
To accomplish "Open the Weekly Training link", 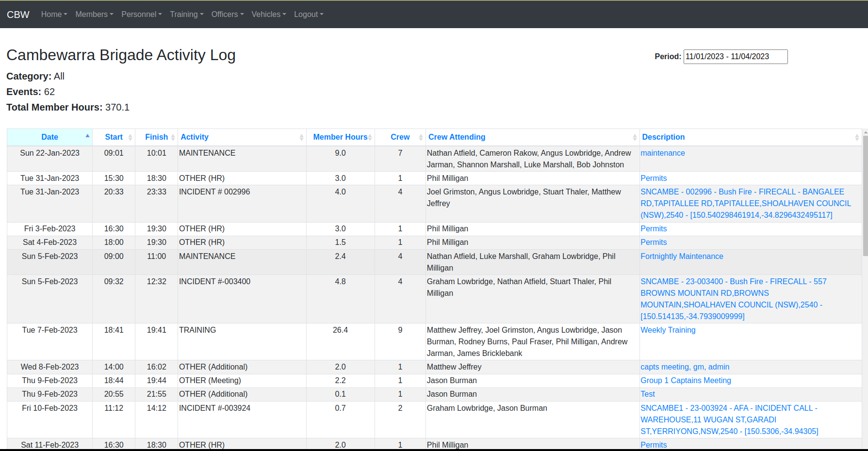I will click(668, 330).
